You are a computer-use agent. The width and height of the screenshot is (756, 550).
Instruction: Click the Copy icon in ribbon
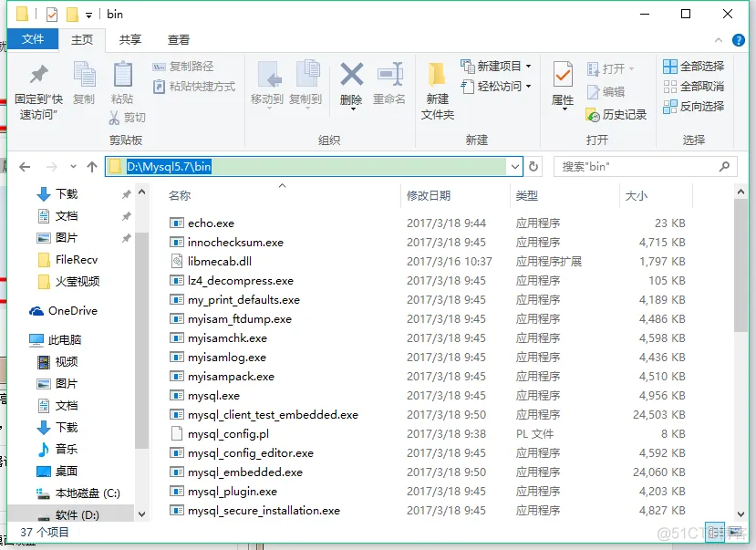tap(85, 74)
